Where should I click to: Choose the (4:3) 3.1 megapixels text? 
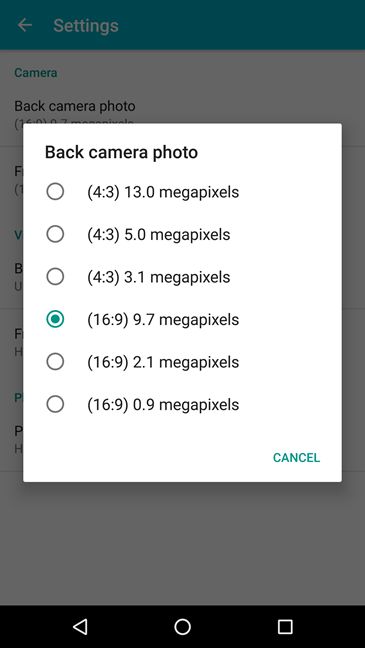tap(159, 277)
